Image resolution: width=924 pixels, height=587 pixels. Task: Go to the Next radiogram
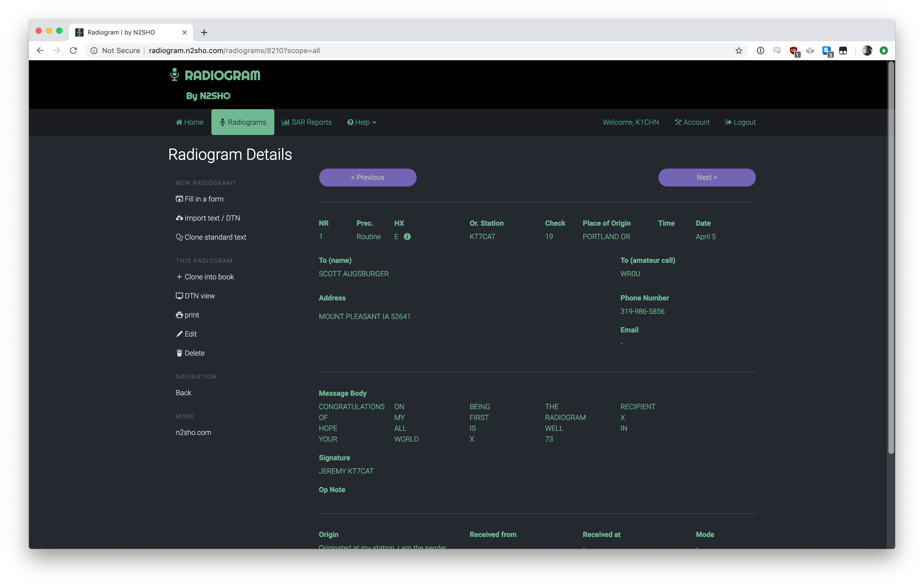click(x=707, y=177)
